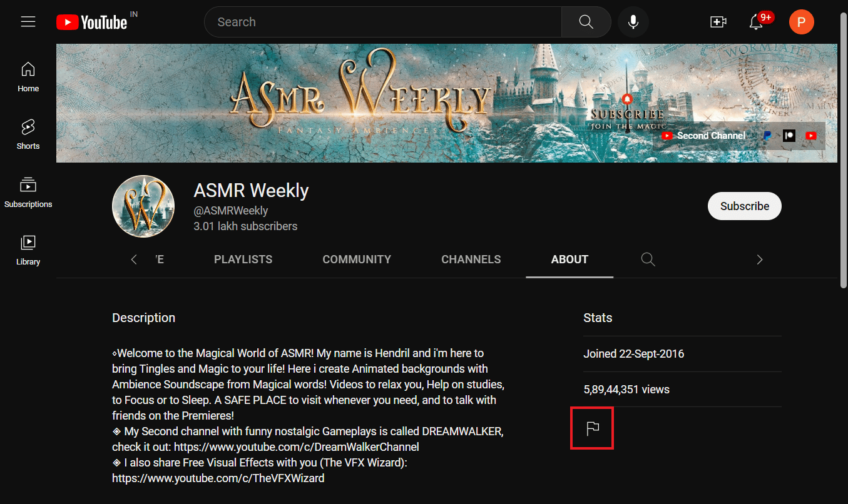Open the notifications bell
This screenshot has height=504, width=848.
(x=756, y=22)
